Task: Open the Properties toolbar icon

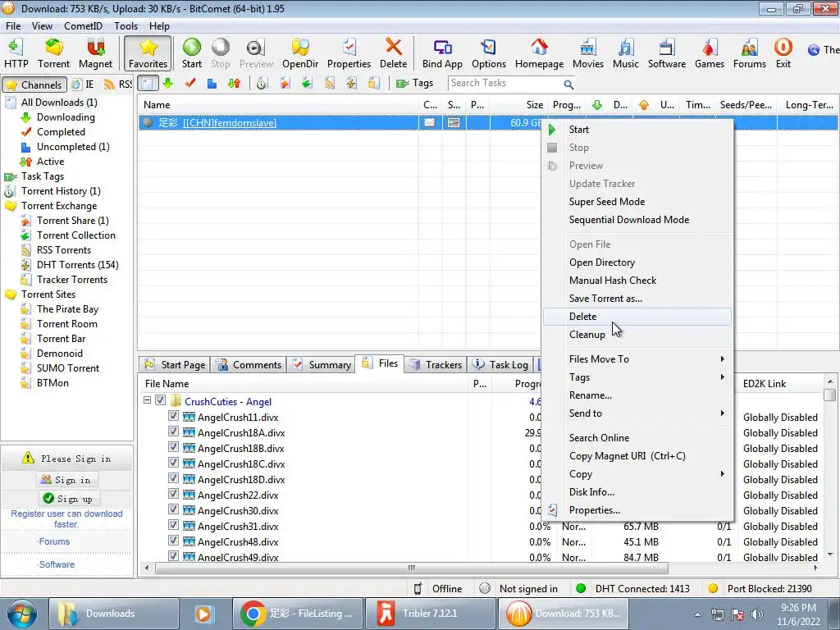Action: [x=349, y=53]
